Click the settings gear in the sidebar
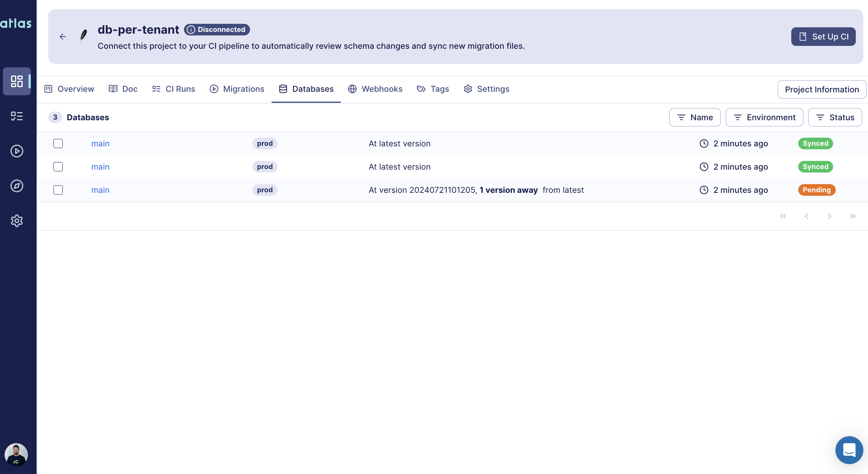 click(17, 220)
